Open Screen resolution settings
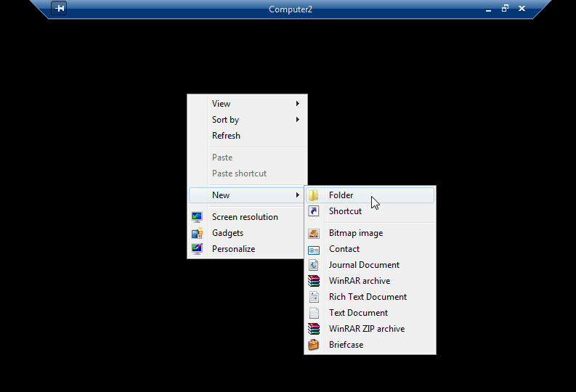The width and height of the screenshot is (576, 392). [247, 217]
